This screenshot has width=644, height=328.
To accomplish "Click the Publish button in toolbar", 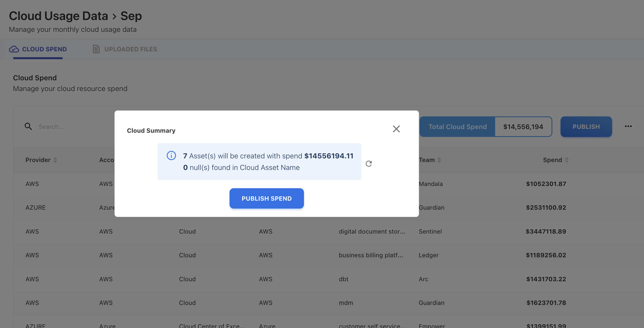I will (x=586, y=127).
